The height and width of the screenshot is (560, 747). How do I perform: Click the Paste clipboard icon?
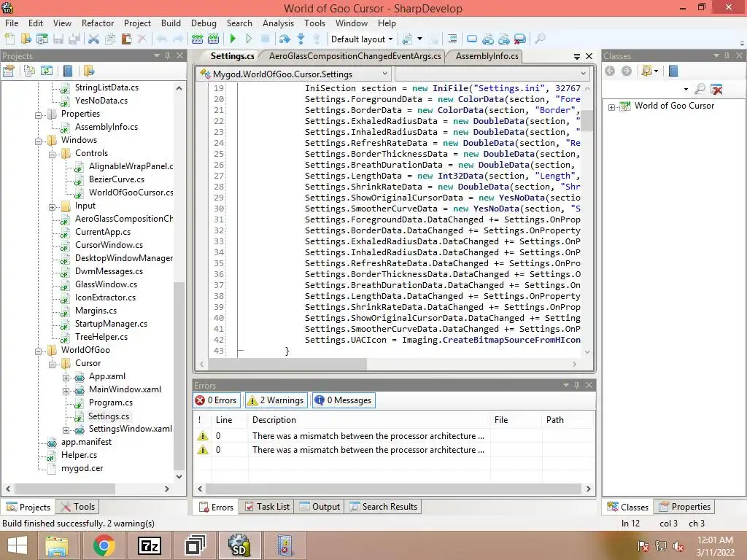tap(126, 39)
